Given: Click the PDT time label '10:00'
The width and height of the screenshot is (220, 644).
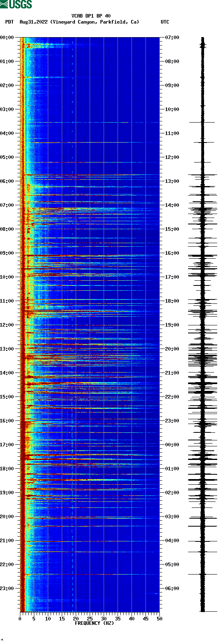Looking at the screenshot, I should 7,277.
